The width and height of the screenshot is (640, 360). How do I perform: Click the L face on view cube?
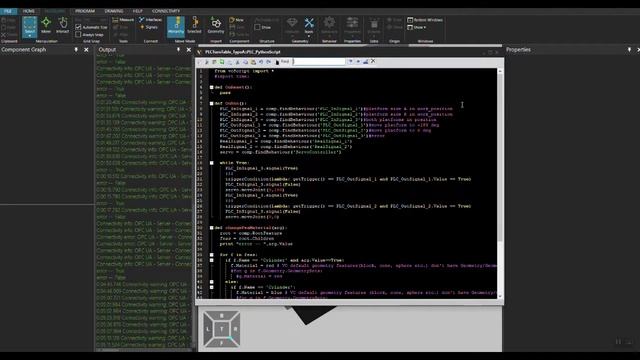(x=208, y=329)
